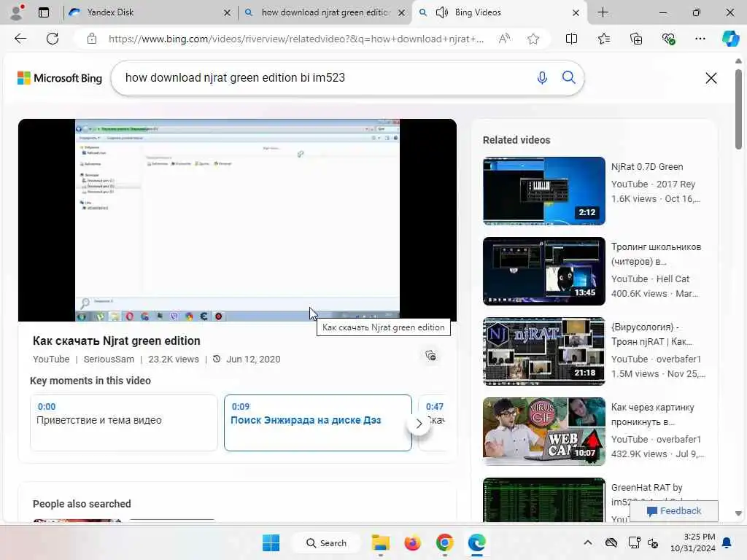
Task: Show more key moments with the arrow
Action: (x=419, y=424)
